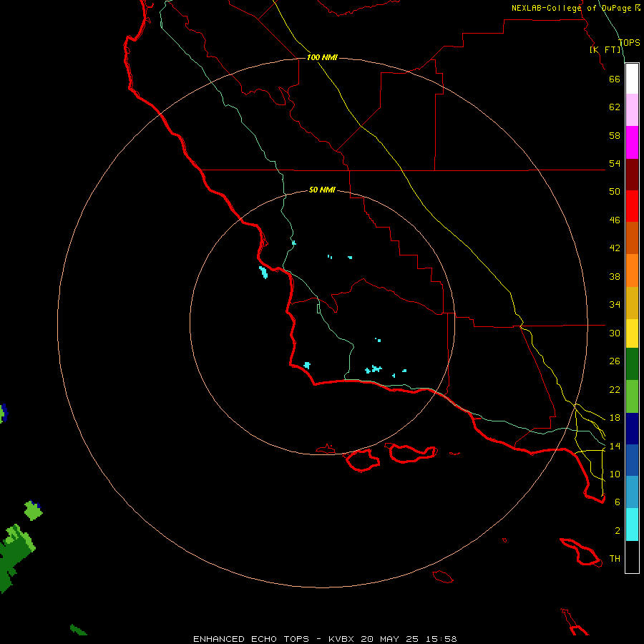The image size is (644, 644).
Task: Click the black TH threshold legend swatch
Action: coord(632,557)
